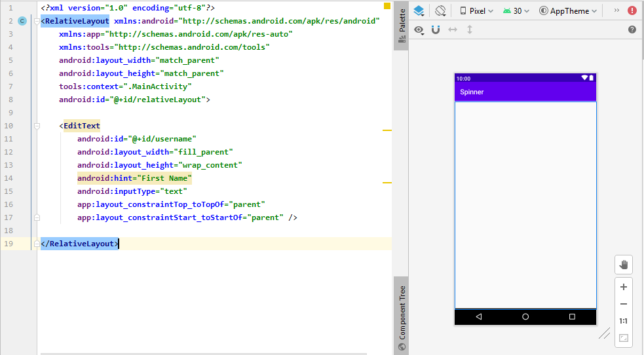Click the preview resize handle diagonal lines
This screenshot has height=355, width=644.
604,333
